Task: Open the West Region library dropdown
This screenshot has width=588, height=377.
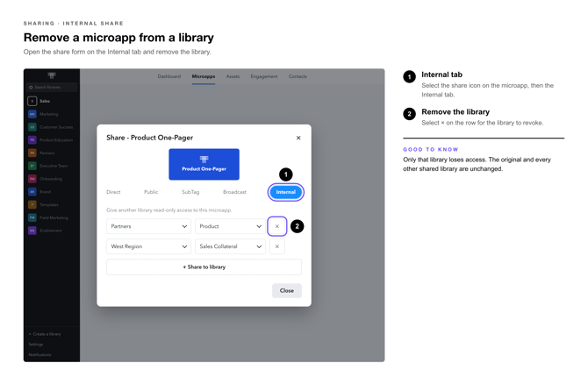Action: click(x=148, y=246)
